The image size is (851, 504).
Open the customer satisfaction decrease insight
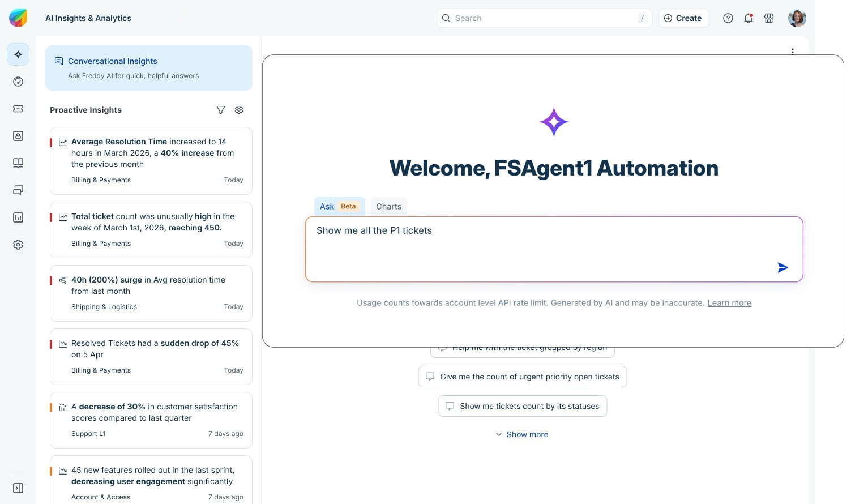pos(151,420)
